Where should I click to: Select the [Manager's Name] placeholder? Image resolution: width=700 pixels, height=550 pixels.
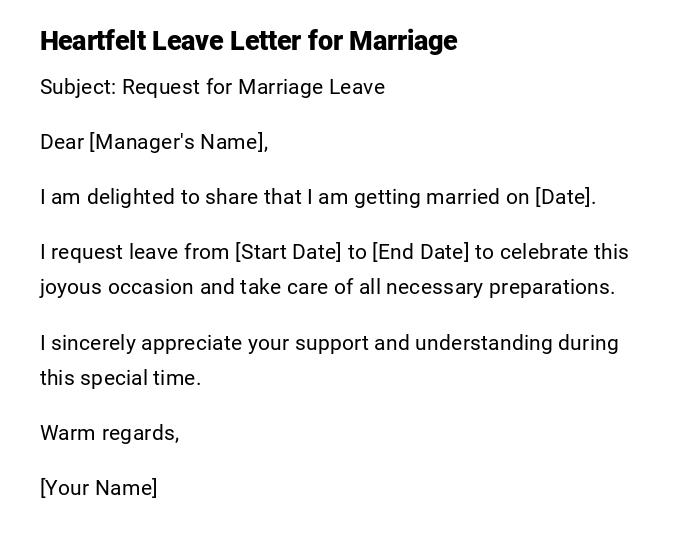click(179, 142)
